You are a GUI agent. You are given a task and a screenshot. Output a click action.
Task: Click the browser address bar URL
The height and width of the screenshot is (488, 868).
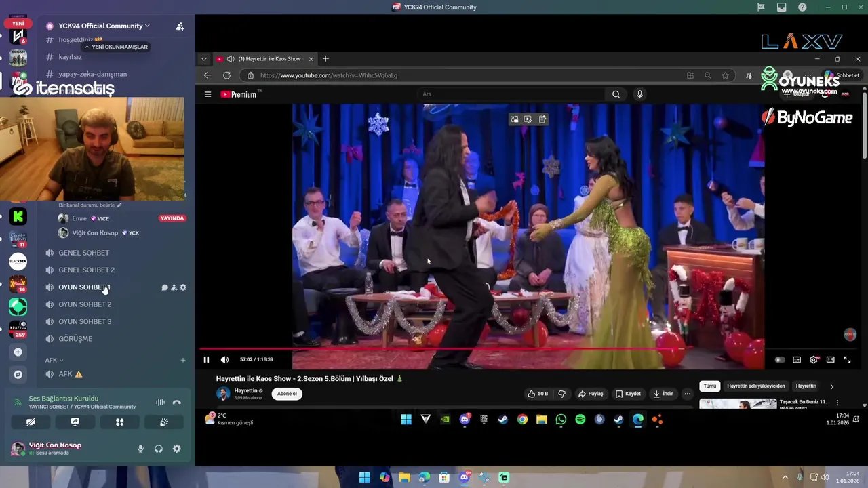point(328,75)
